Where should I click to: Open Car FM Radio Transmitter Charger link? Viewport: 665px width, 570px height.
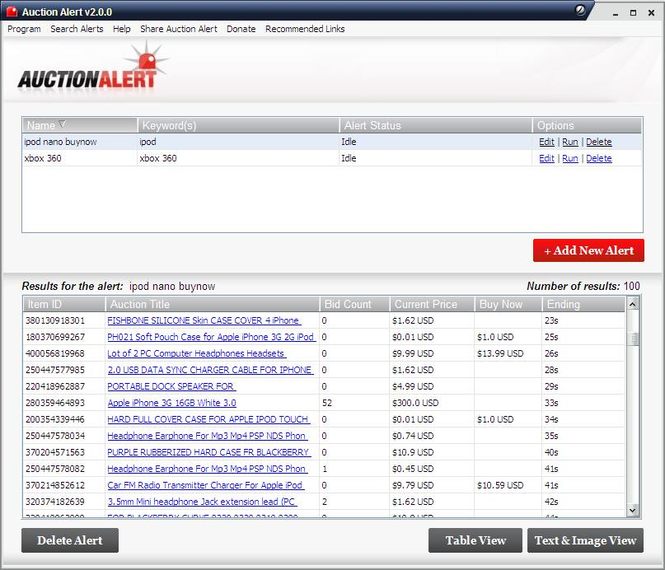point(206,485)
